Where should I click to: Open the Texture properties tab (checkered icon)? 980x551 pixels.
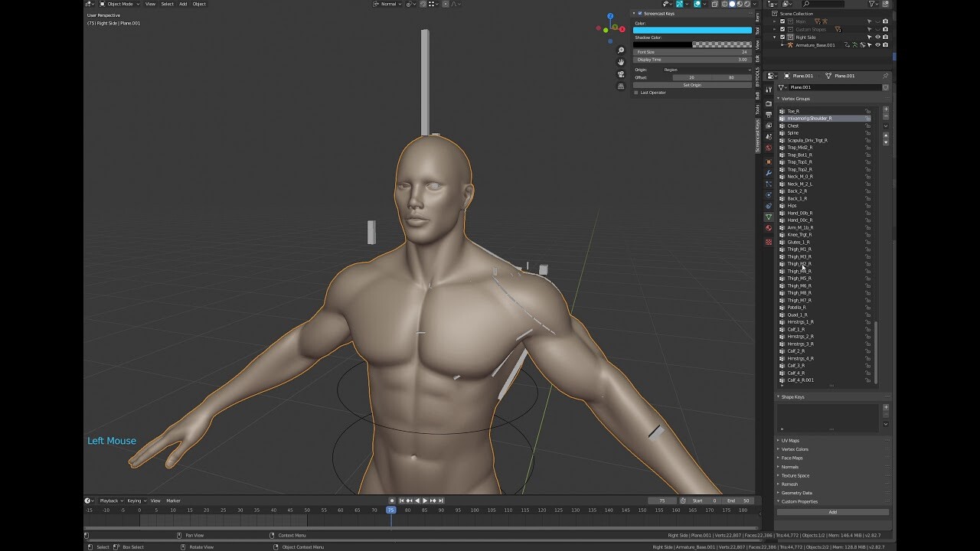click(x=769, y=242)
